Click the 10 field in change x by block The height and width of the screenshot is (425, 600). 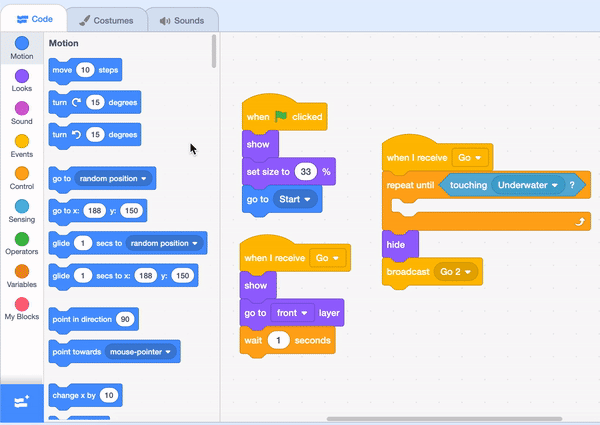(x=109, y=395)
